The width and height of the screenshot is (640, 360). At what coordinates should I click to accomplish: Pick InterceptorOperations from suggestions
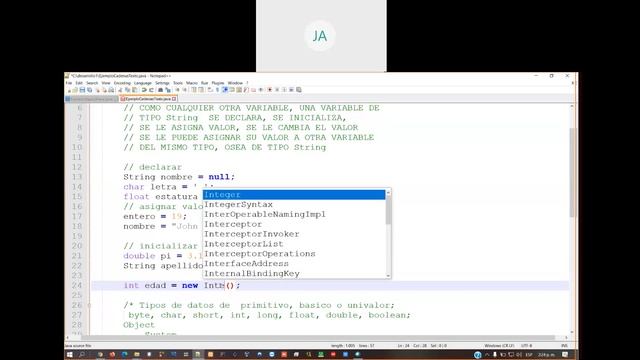point(294,253)
